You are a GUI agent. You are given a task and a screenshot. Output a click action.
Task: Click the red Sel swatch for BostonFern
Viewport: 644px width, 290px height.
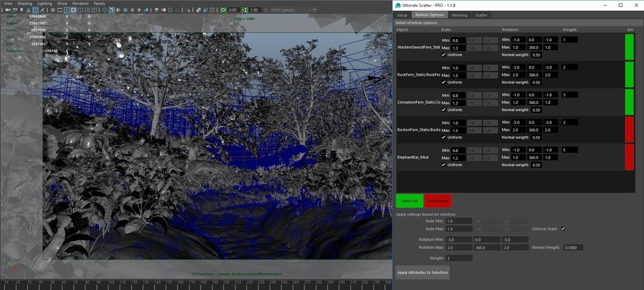tap(629, 130)
